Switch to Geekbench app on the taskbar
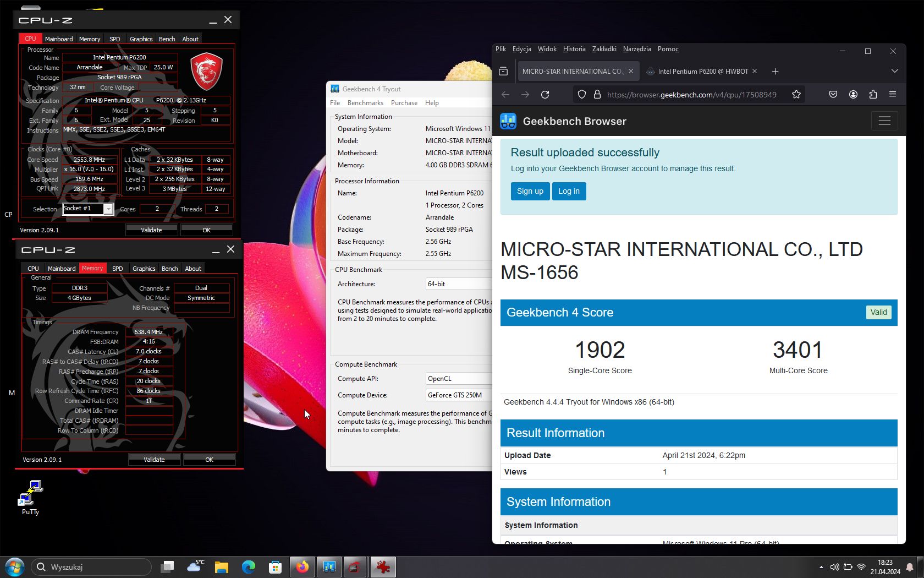The width and height of the screenshot is (924, 578). [329, 567]
